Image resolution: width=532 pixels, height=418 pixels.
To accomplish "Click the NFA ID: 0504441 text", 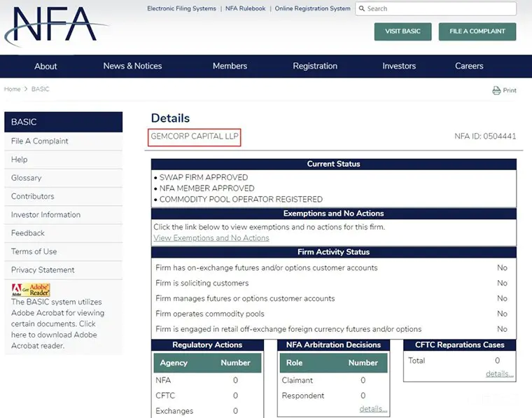I will point(485,137).
